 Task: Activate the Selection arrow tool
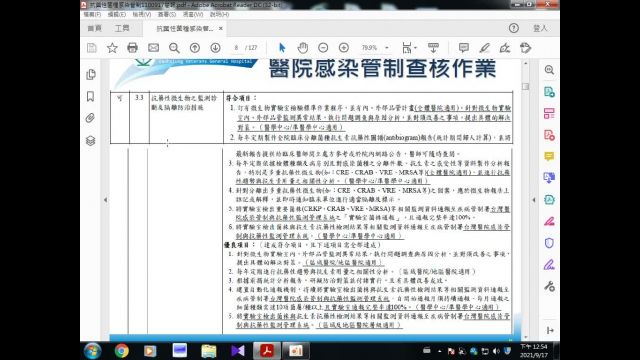click(x=282, y=48)
